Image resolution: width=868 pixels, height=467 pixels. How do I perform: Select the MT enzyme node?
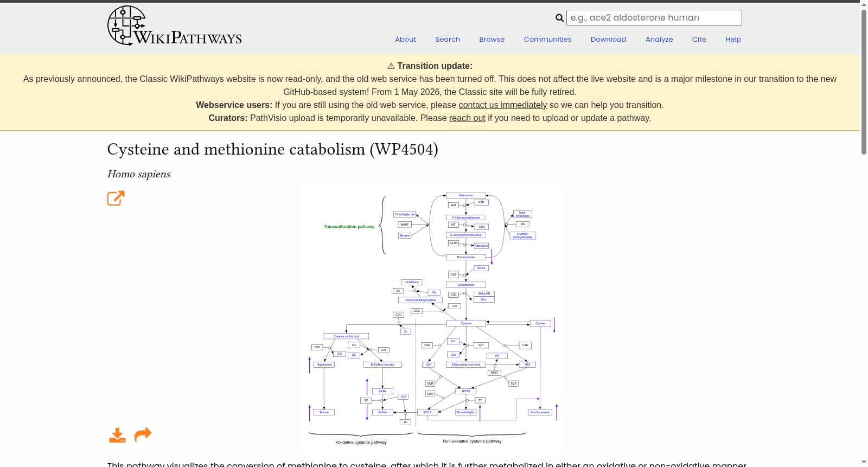(454, 225)
